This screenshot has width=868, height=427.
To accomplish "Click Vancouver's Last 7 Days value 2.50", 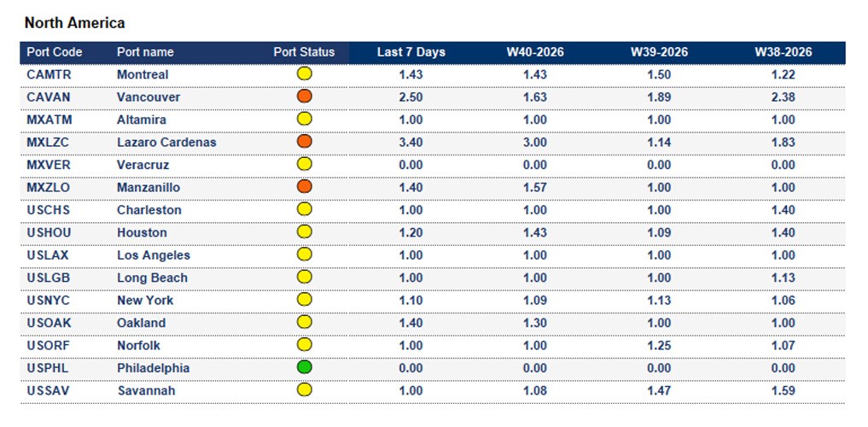I will [x=411, y=97].
